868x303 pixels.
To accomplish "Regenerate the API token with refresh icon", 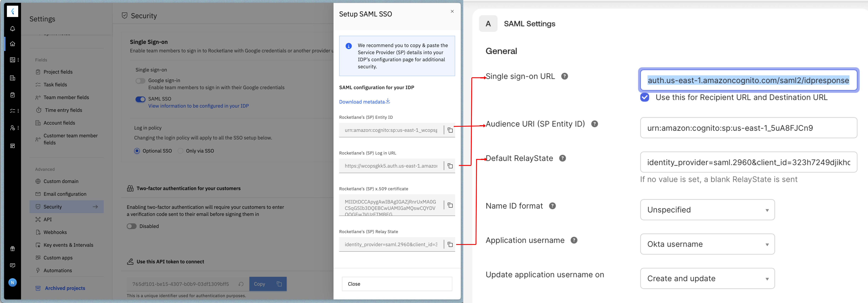I will tap(241, 284).
